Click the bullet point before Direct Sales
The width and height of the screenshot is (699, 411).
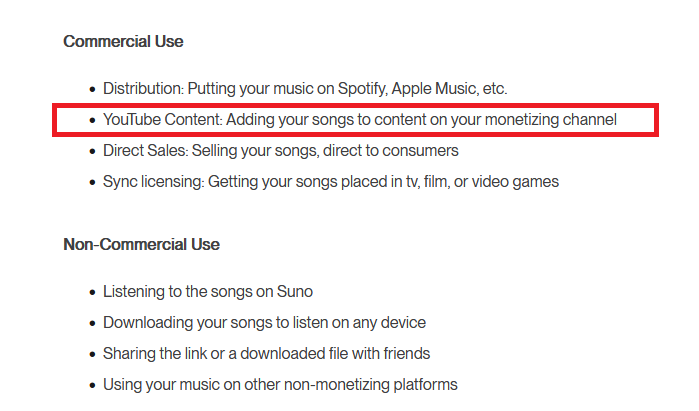point(92,152)
